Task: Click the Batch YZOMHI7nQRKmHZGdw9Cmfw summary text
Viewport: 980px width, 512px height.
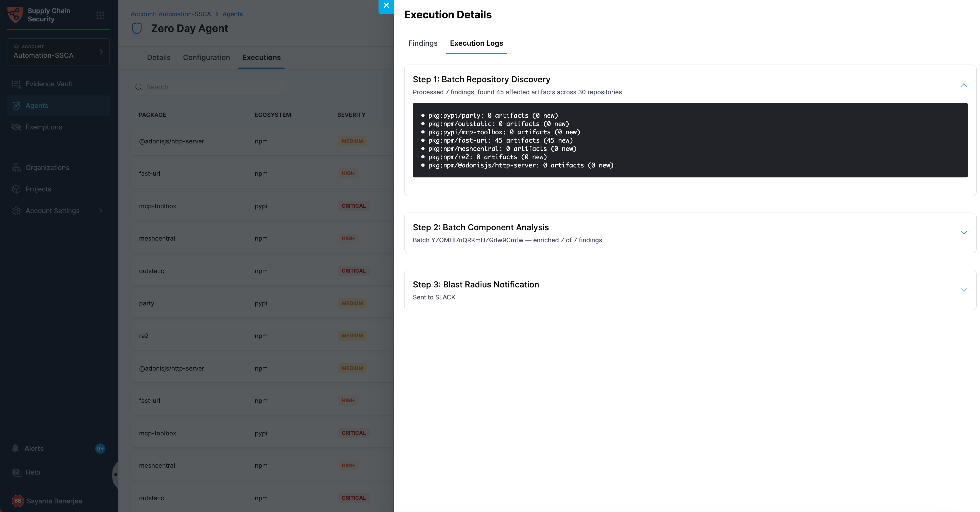Action: (507, 240)
